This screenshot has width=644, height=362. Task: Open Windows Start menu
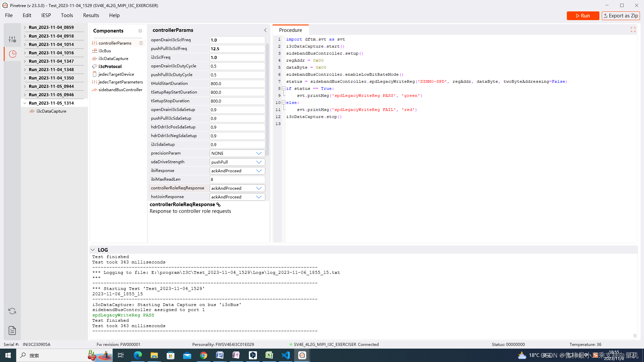pyautogui.click(x=8, y=355)
